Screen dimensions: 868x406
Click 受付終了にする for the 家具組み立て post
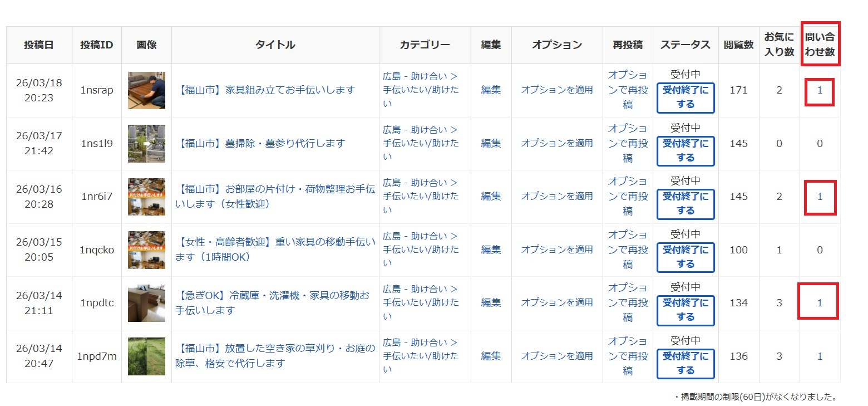(685, 97)
